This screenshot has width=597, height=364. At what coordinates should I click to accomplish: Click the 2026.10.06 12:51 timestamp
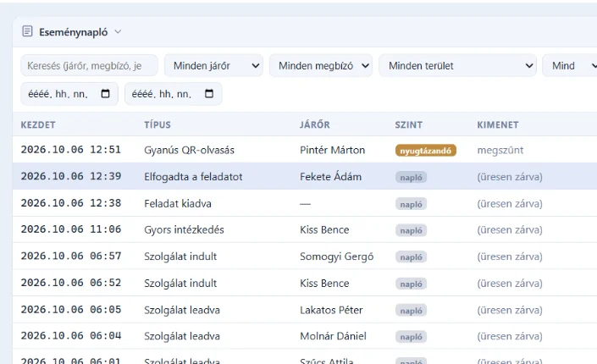(x=71, y=150)
